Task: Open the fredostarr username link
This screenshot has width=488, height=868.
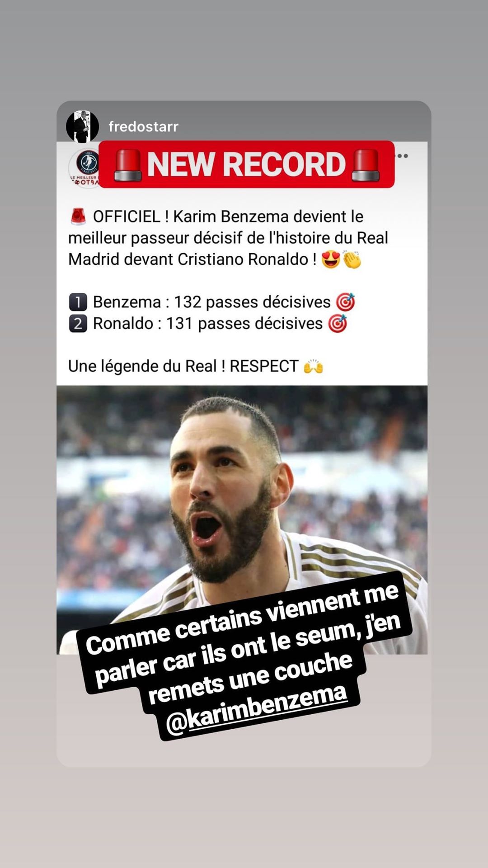Action: [x=143, y=127]
